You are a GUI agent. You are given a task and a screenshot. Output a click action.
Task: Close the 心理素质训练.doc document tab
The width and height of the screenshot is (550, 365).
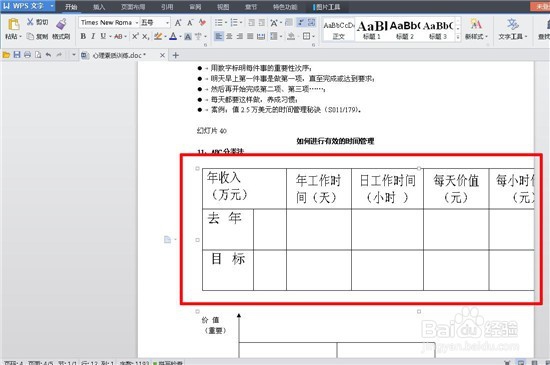[x=162, y=55]
